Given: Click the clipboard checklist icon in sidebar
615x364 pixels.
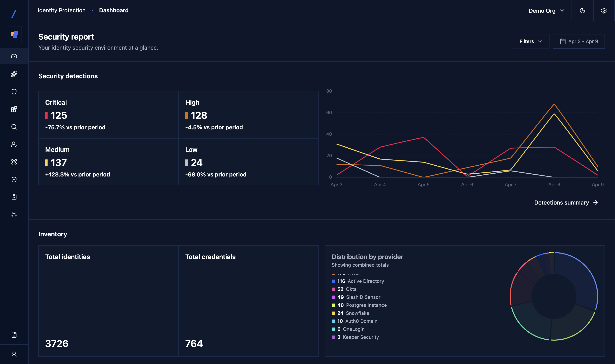Looking at the screenshot, I should click(x=14, y=197).
